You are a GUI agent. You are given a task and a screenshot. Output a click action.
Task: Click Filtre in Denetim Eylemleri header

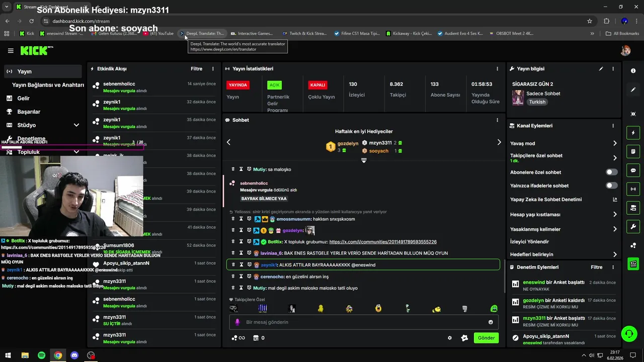point(596,267)
